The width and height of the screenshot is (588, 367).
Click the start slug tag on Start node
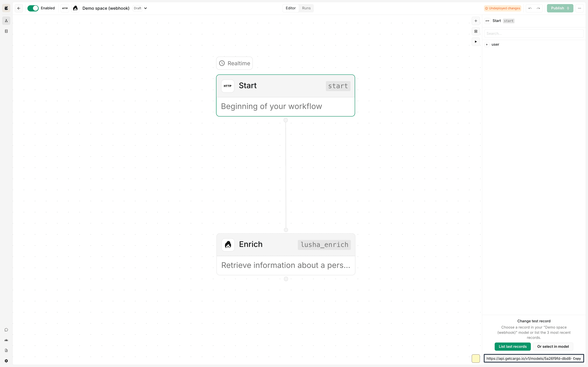338,86
